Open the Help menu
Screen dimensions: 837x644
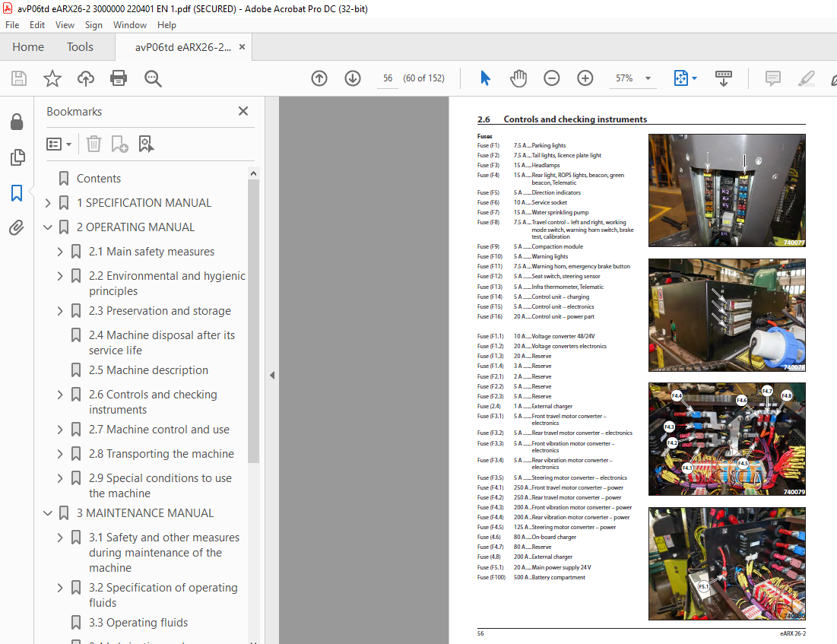point(166,25)
